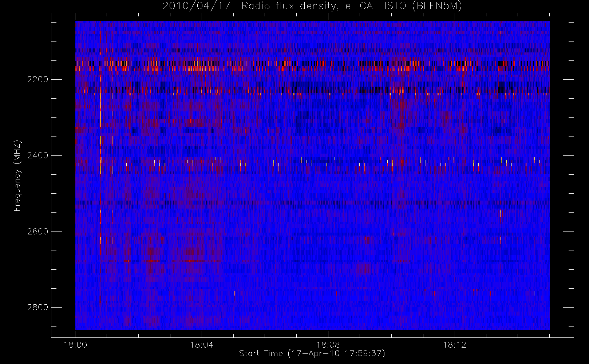Click the 18:08 time tick label
The width and height of the screenshot is (589, 364).
328,345
